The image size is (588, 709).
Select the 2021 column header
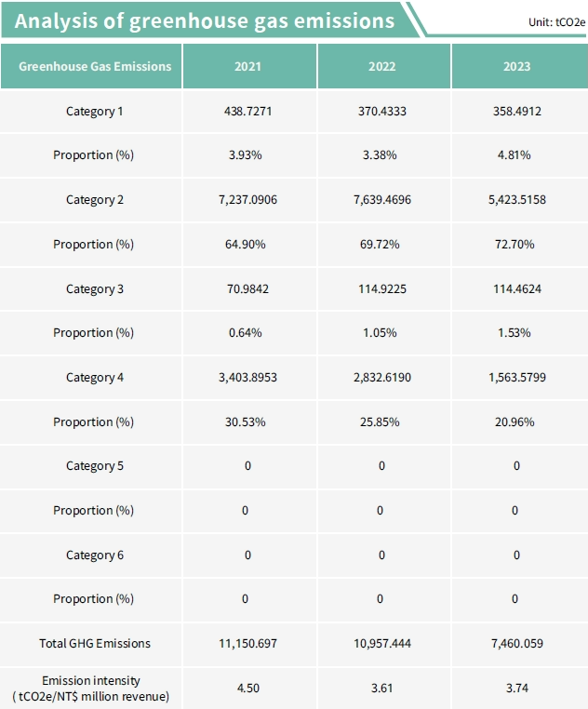tap(247, 66)
